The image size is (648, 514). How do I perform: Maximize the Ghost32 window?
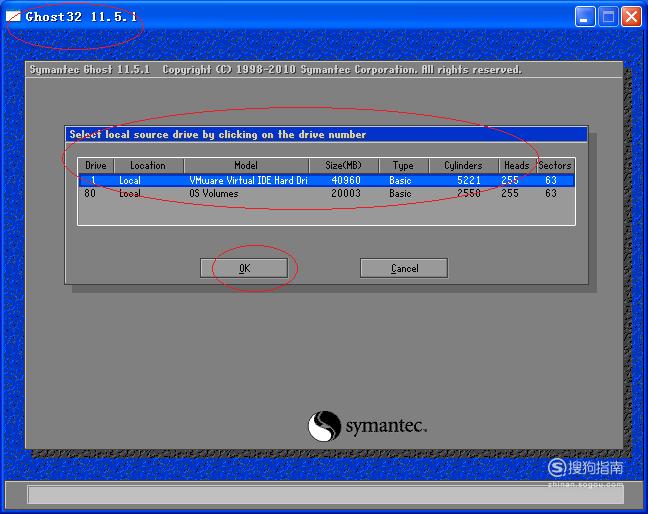coord(608,17)
